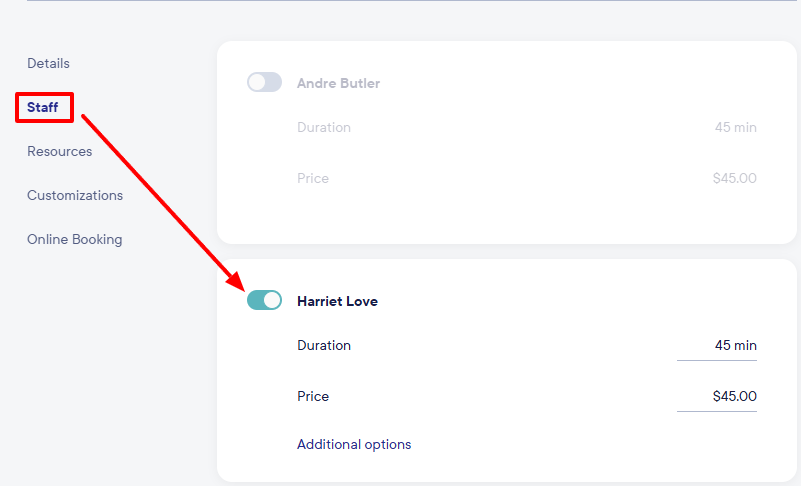This screenshot has height=486, width=801.
Task: Click Price label under Harriet Love
Action: pyautogui.click(x=313, y=396)
